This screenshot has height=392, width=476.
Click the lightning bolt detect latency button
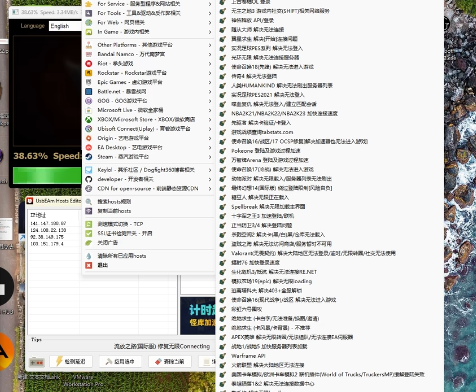(x=71, y=361)
